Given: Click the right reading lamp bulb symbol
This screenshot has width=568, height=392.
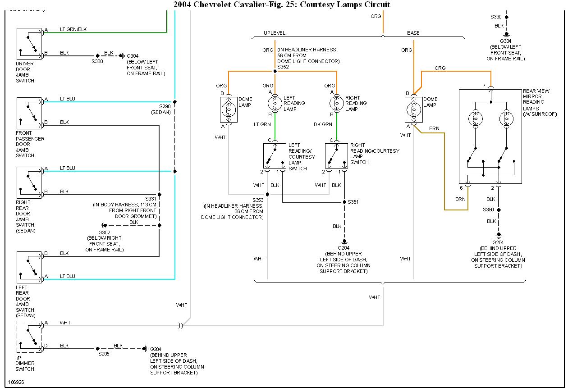Looking at the screenshot, I should (336, 103).
